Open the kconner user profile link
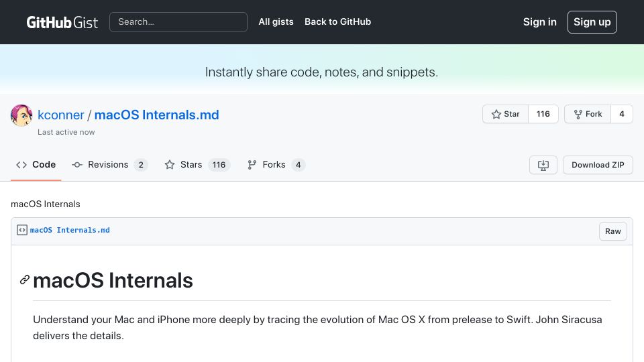644x362 pixels. click(x=61, y=115)
